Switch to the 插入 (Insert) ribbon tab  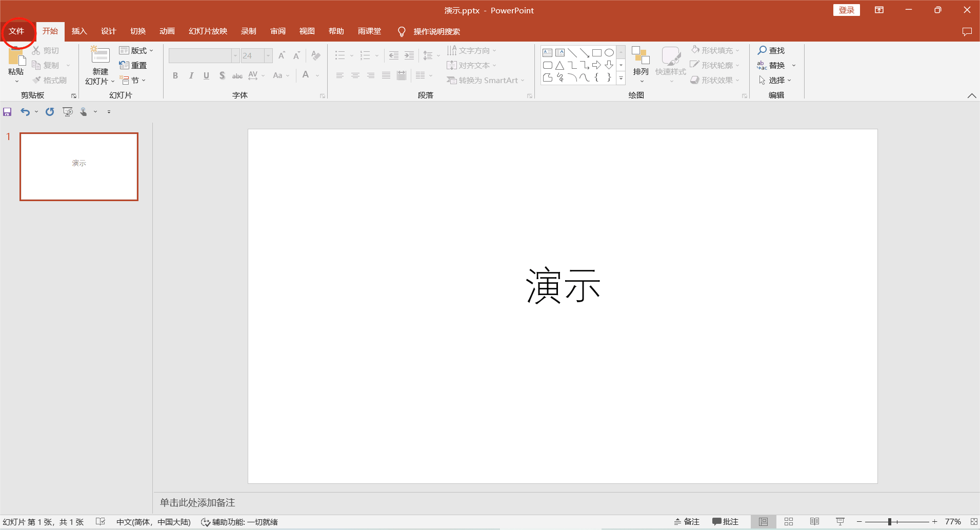pos(79,31)
